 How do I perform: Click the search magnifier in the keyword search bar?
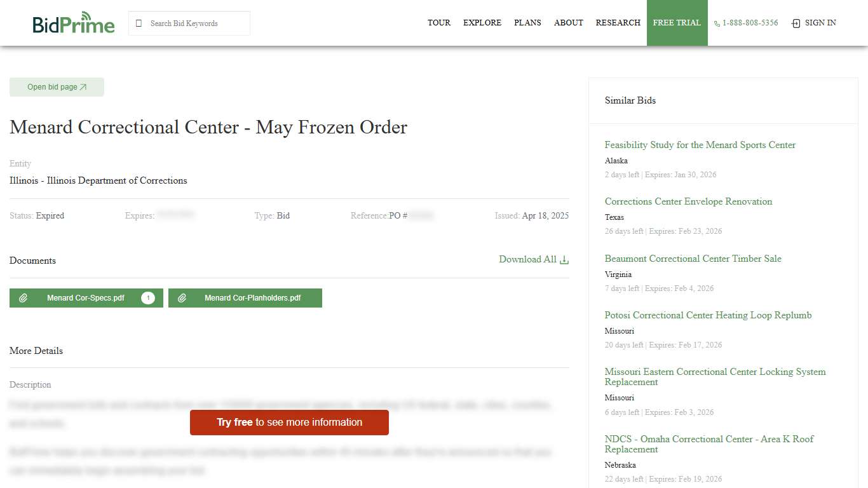tap(138, 23)
